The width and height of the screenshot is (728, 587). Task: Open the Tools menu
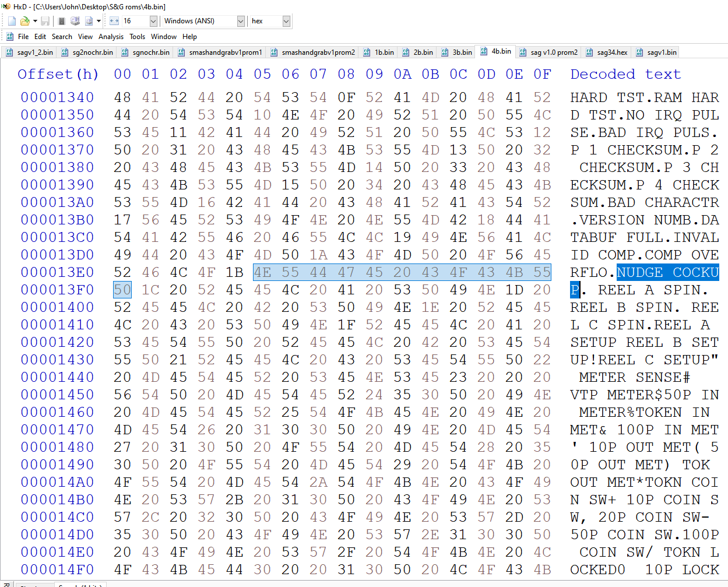pos(138,36)
